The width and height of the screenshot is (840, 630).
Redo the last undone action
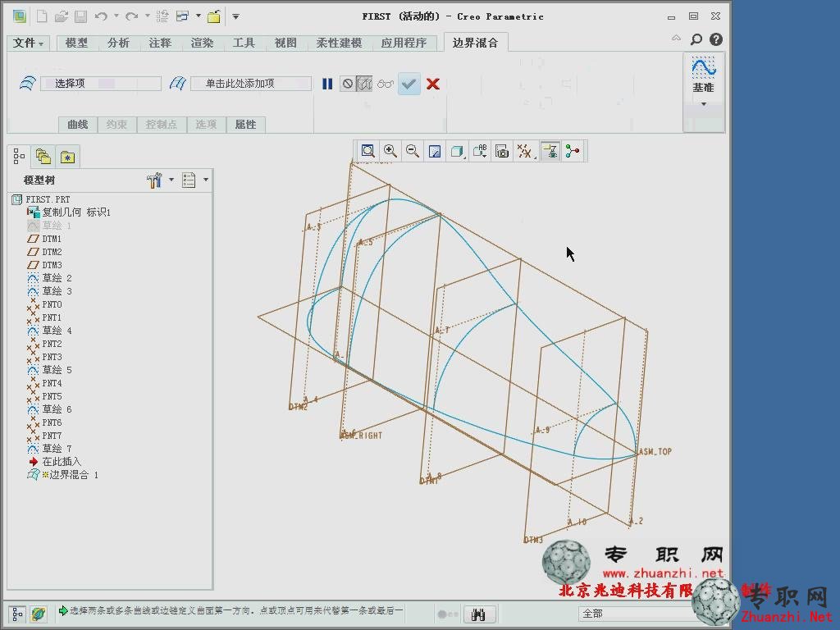pos(131,16)
